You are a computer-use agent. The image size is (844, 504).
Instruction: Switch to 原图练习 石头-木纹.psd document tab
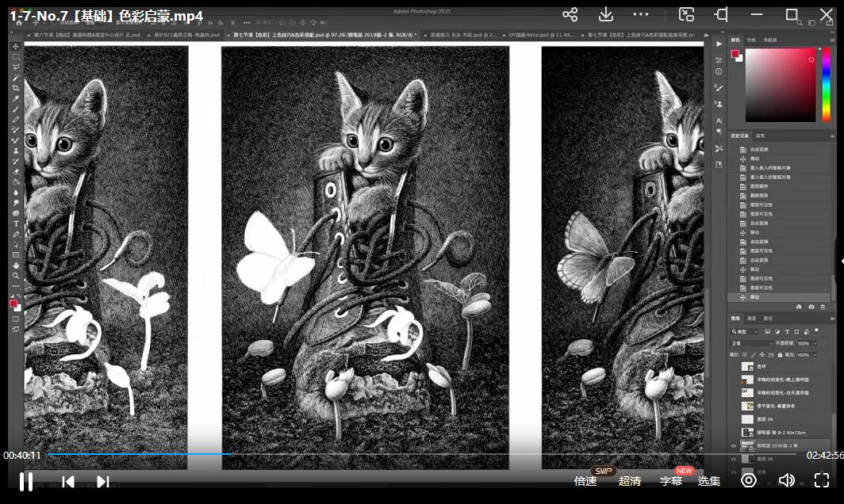coord(462,35)
